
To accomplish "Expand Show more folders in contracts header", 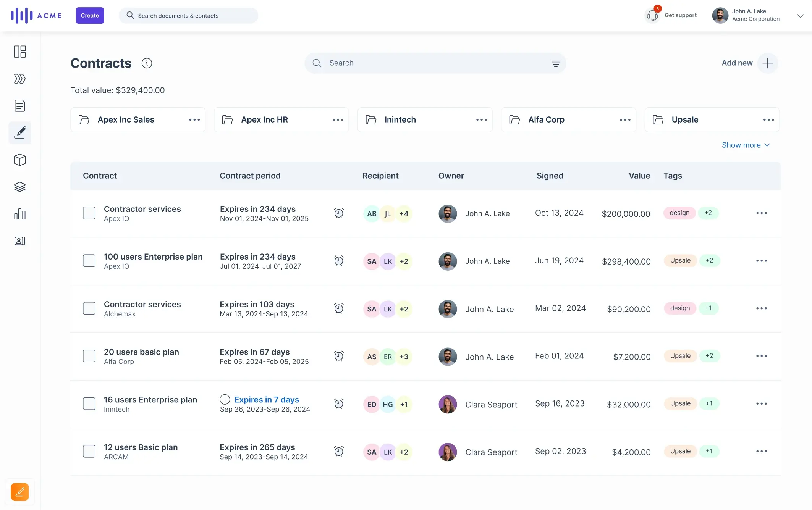I will click(x=746, y=145).
